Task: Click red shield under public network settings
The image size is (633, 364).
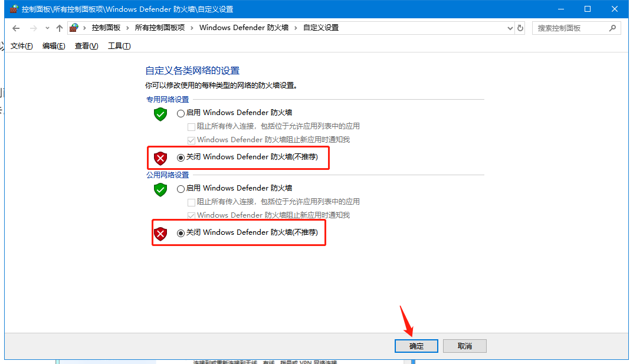Action: [160, 233]
